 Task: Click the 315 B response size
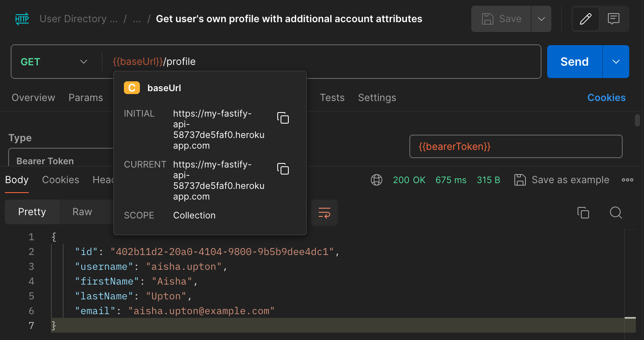[x=488, y=180]
